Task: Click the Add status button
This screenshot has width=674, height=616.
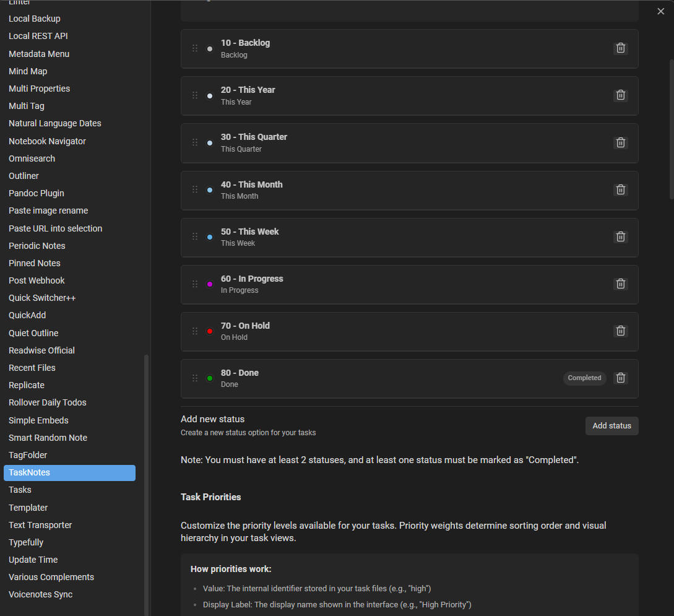Action: click(x=611, y=426)
